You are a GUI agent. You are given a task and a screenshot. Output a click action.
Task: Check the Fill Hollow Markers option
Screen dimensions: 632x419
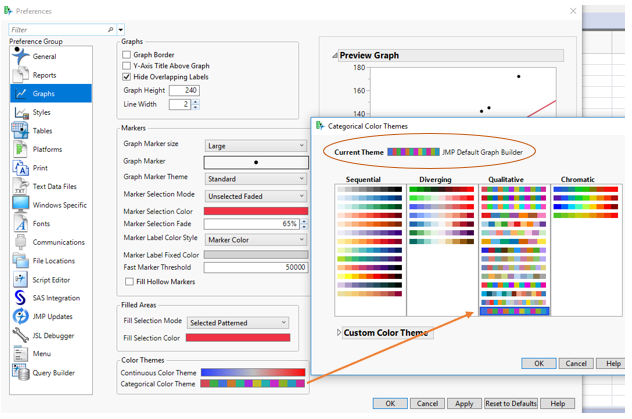click(x=129, y=282)
